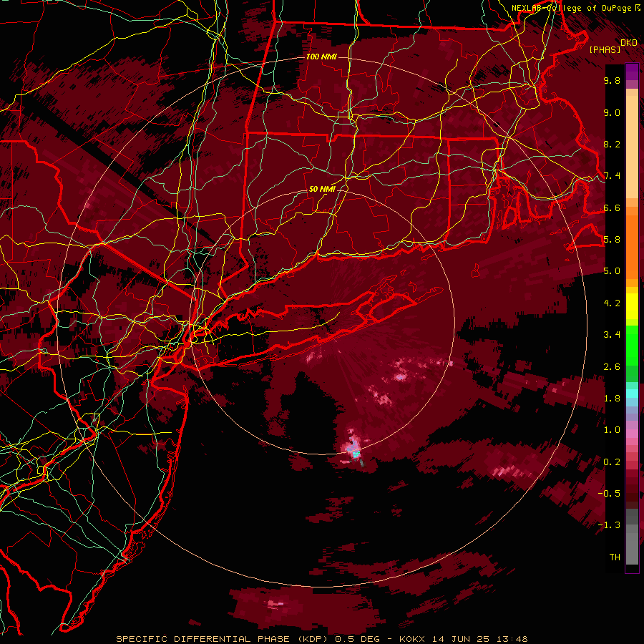Pick the yellow segment of the color bar
Image resolution: width=644 pixels, height=644 pixels.
(632, 306)
